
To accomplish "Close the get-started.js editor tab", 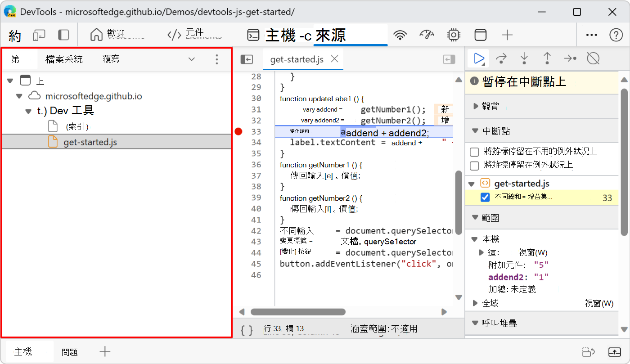I will coord(334,58).
